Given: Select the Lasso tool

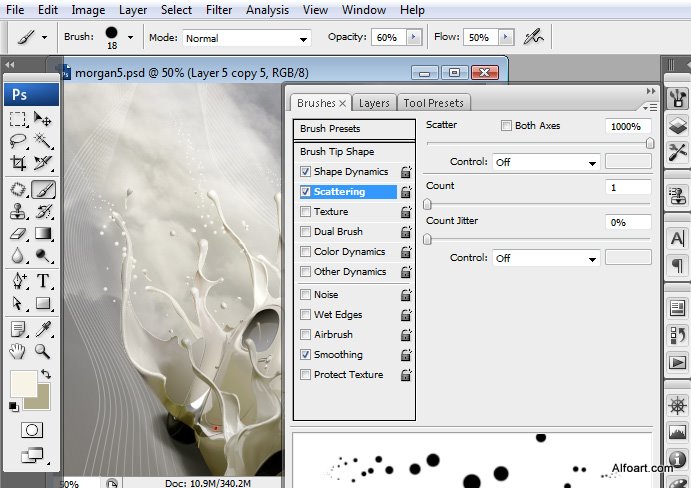Looking at the screenshot, I should (18, 141).
